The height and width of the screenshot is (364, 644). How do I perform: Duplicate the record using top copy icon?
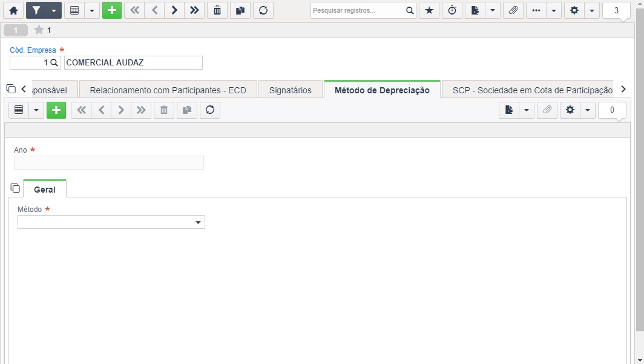pos(240,11)
